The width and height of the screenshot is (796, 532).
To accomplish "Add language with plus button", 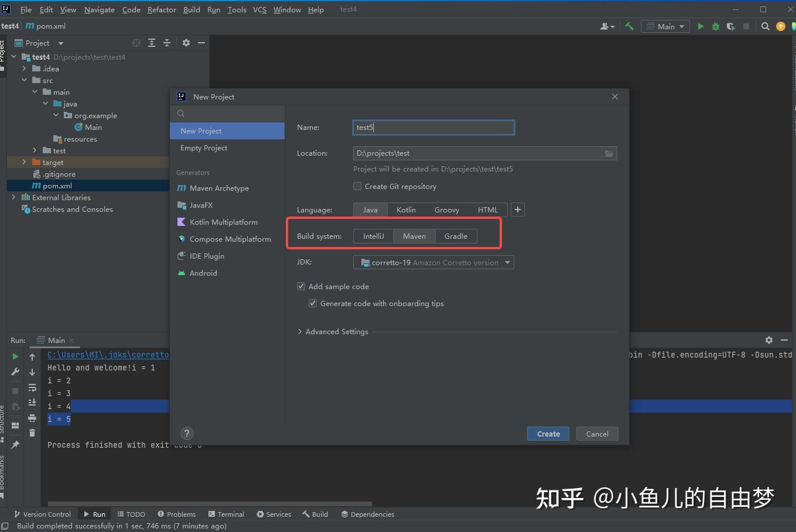I will pyautogui.click(x=518, y=210).
